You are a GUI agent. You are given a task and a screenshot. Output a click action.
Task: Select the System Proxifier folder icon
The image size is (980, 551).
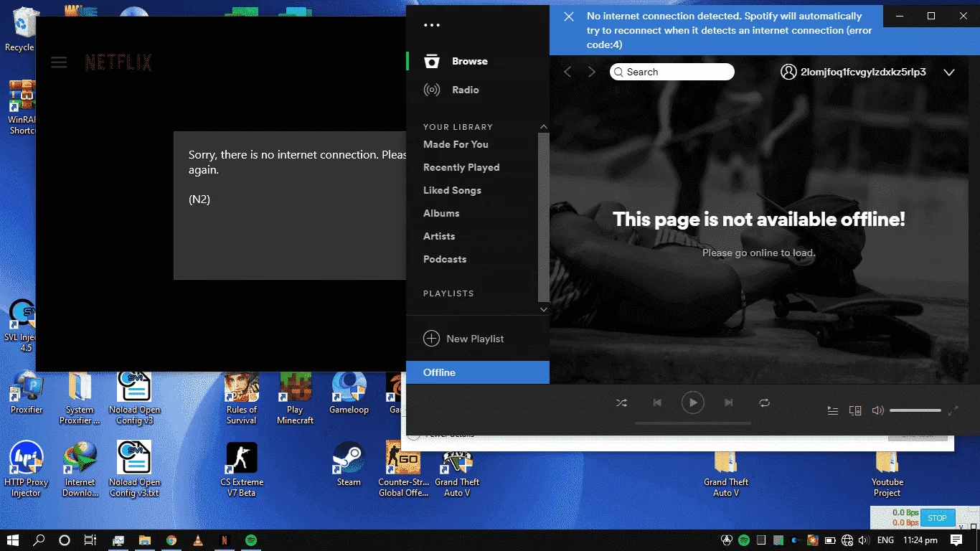80,398
